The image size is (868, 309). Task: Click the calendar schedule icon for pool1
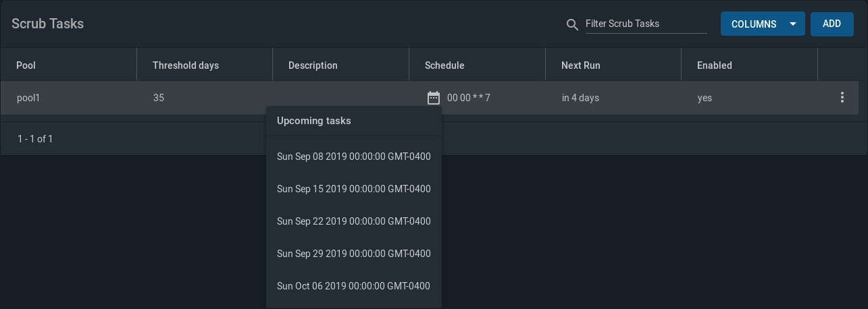(434, 98)
